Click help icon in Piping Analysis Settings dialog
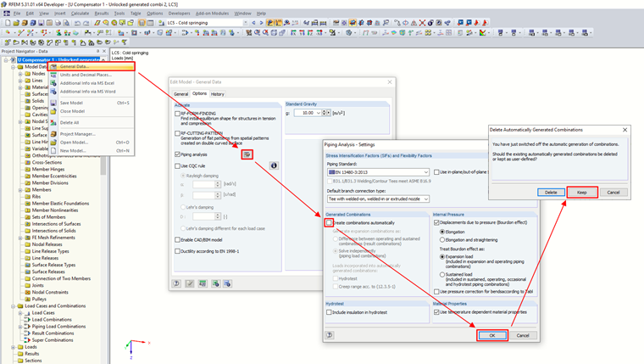Viewport: 644px width, 364px height. point(330,335)
